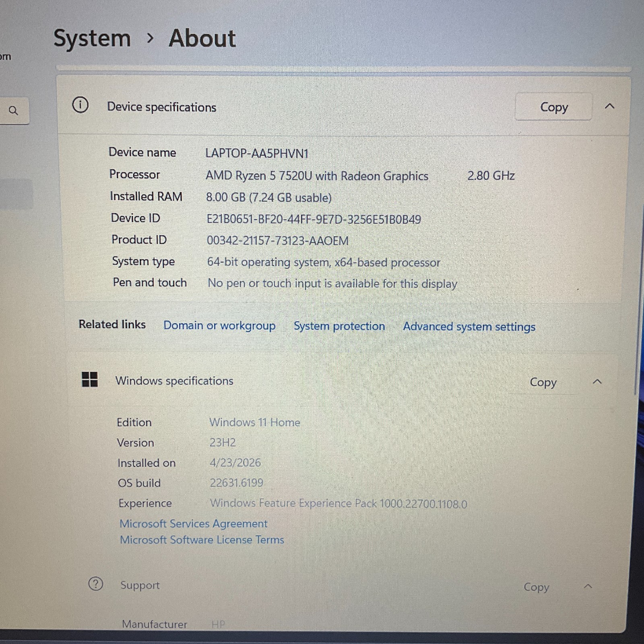Click the Device specifications heading

(161, 107)
